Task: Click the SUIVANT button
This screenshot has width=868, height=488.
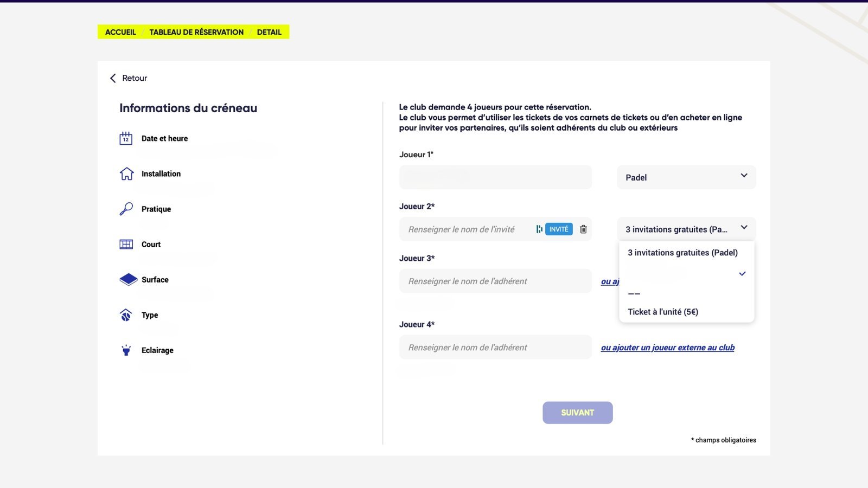Action: click(578, 413)
